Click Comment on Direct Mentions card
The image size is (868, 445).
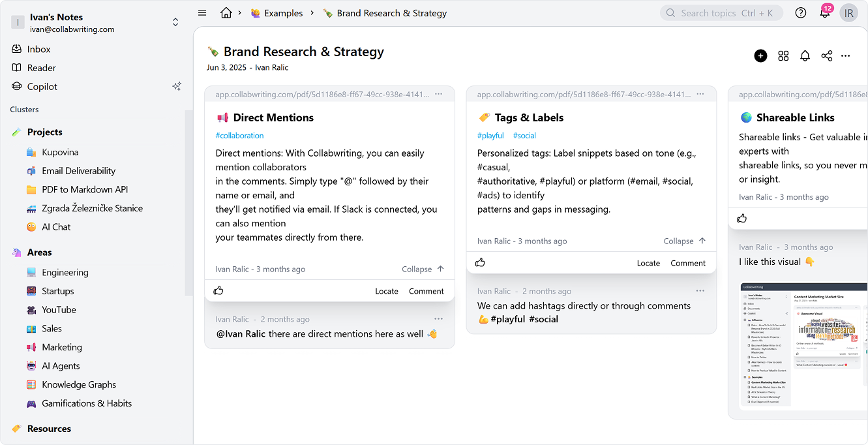426,291
